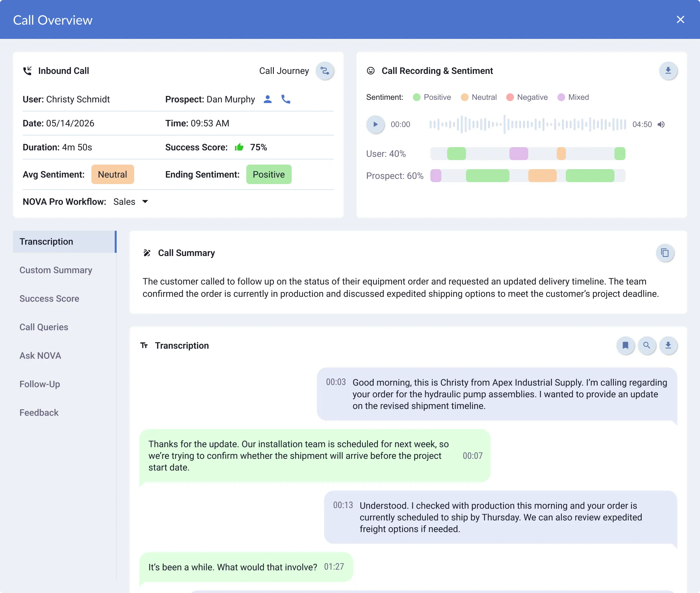Jump to the Prospect's neutral orange segment
Image resolution: width=700 pixels, height=593 pixels.
coord(542,176)
